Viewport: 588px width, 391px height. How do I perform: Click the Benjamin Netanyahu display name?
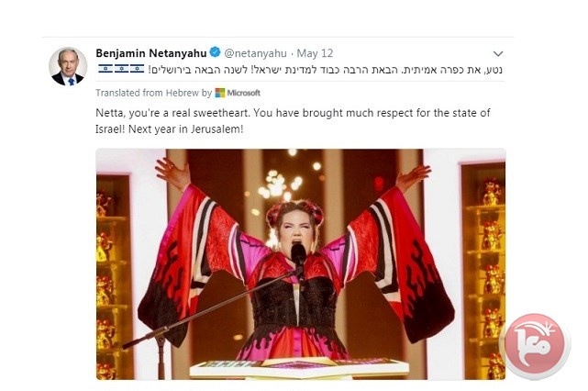click(x=151, y=53)
